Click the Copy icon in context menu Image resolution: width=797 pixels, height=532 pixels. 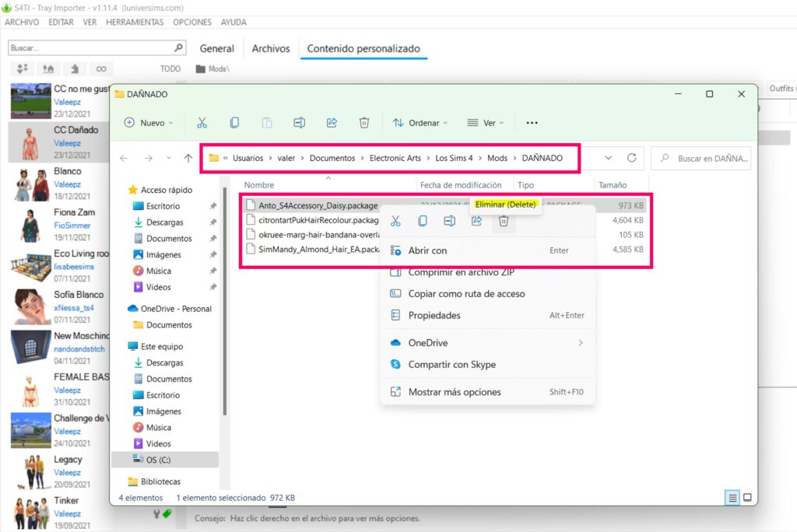point(423,221)
